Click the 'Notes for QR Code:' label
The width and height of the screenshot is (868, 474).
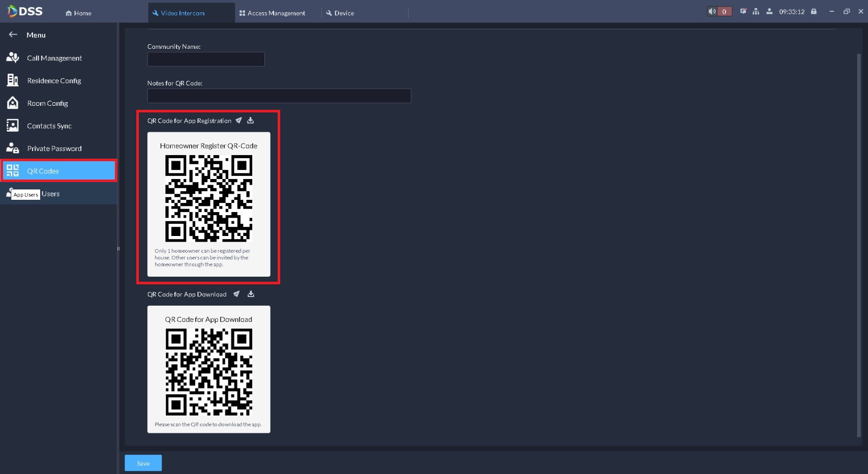click(175, 83)
